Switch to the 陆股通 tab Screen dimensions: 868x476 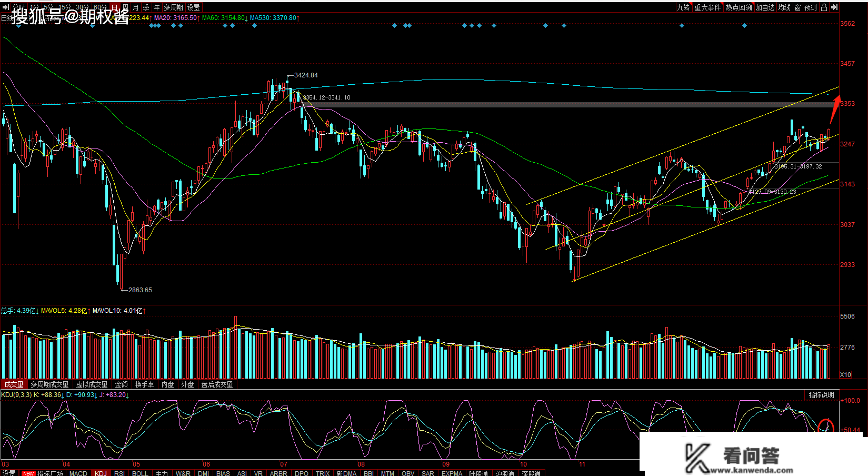(478, 473)
